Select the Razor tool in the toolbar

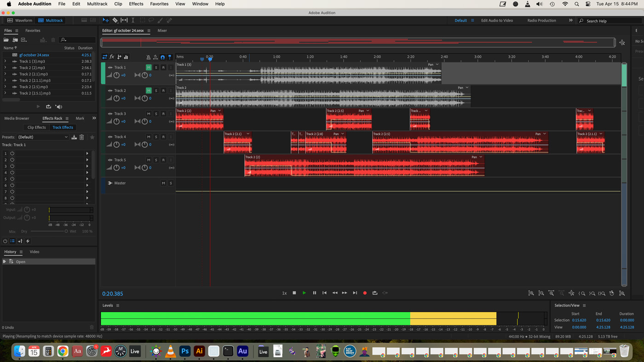coord(115,20)
